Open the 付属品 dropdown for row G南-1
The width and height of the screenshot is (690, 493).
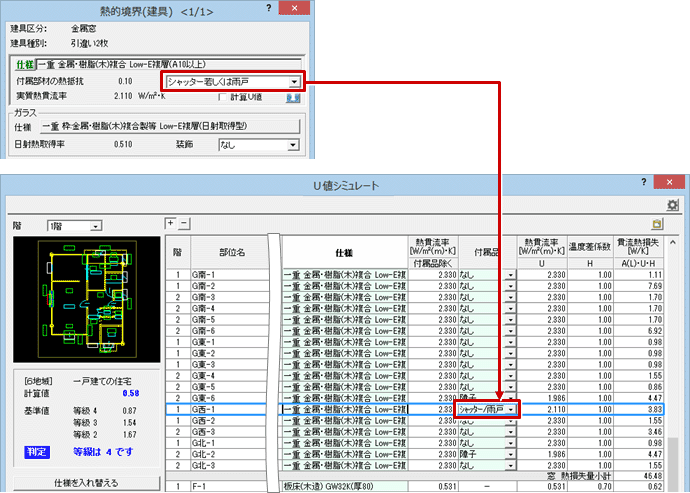pyautogui.click(x=510, y=275)
